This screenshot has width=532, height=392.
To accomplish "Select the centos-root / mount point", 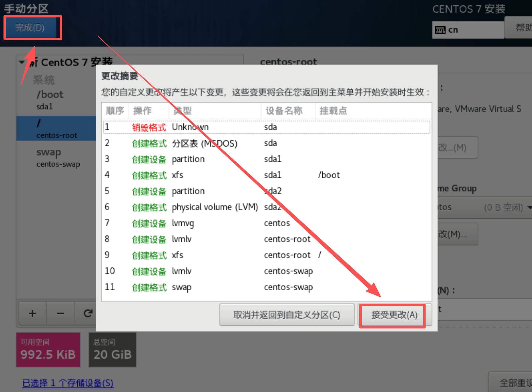I will [57, 128].
